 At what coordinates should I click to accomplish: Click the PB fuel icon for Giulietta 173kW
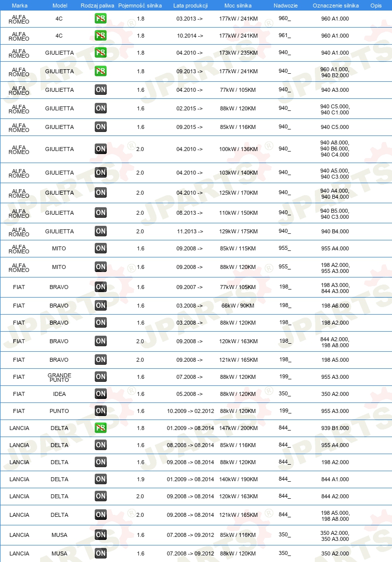click(x=101, y=53)
